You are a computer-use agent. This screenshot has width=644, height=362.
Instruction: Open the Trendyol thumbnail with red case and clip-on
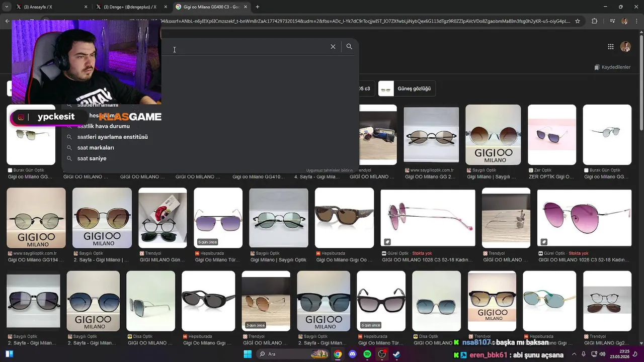(163, 218)
